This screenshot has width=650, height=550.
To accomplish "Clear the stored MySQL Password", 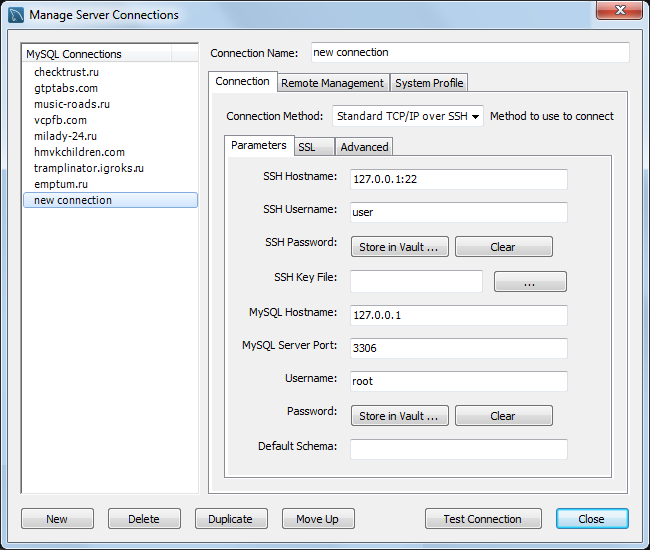I will coord(504,416).
